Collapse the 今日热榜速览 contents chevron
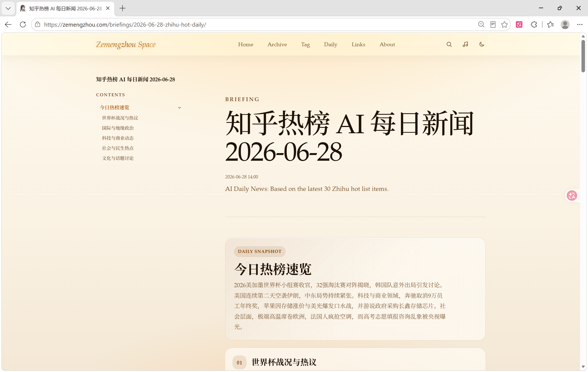 [x=179, y=108]
